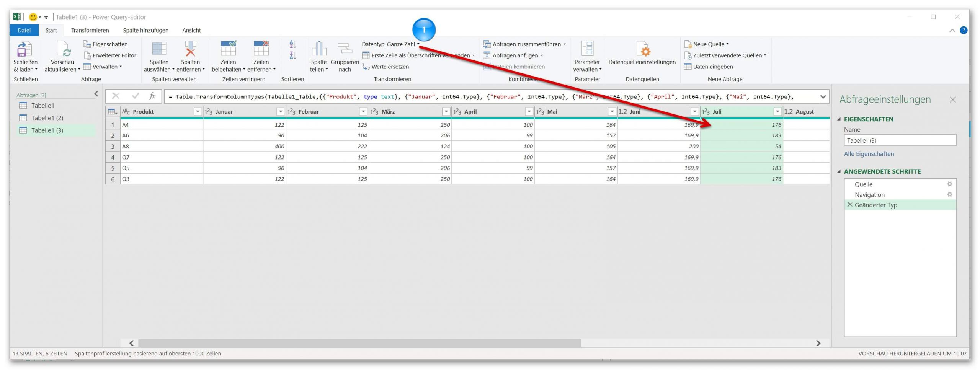Open the Datentyp: Ganze Zahl dropdown

tap(391, 44)
